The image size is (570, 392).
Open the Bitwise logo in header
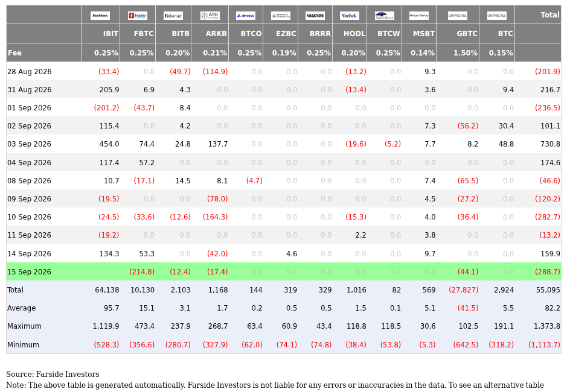click(173, 16)
